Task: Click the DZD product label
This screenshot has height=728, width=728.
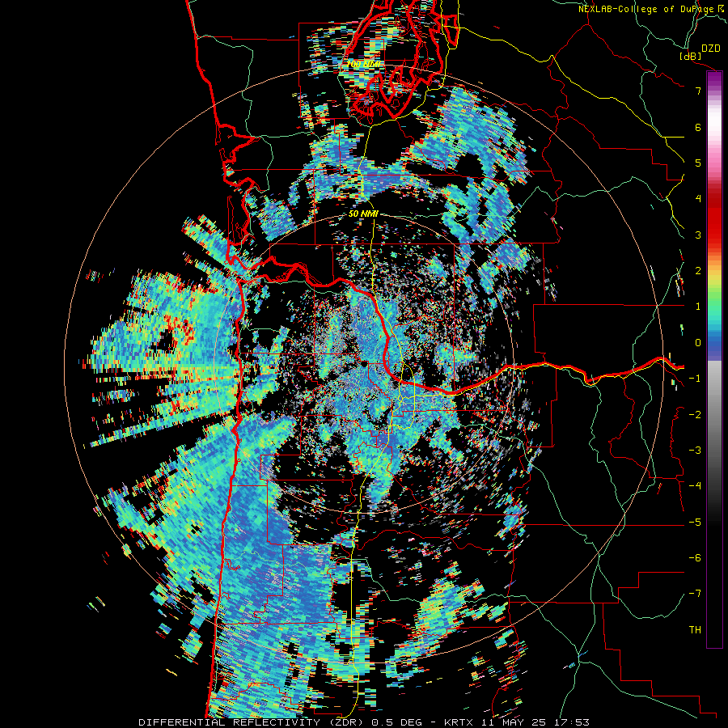Action: [710, 49]
